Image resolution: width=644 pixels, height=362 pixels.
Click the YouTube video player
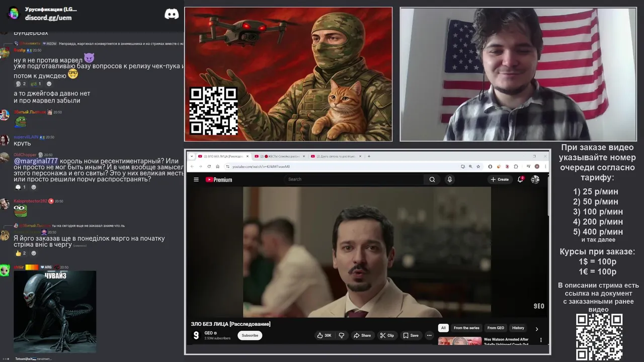[367, 252]
